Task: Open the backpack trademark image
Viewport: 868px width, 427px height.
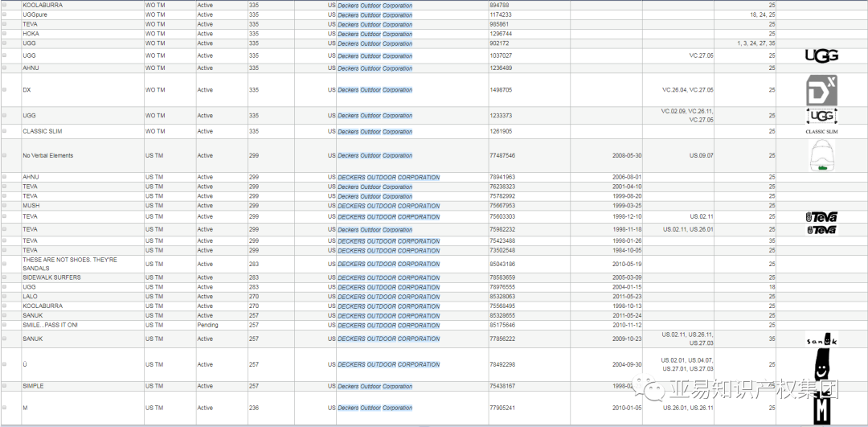Action: pyautogui.click(x=821, y=155)
